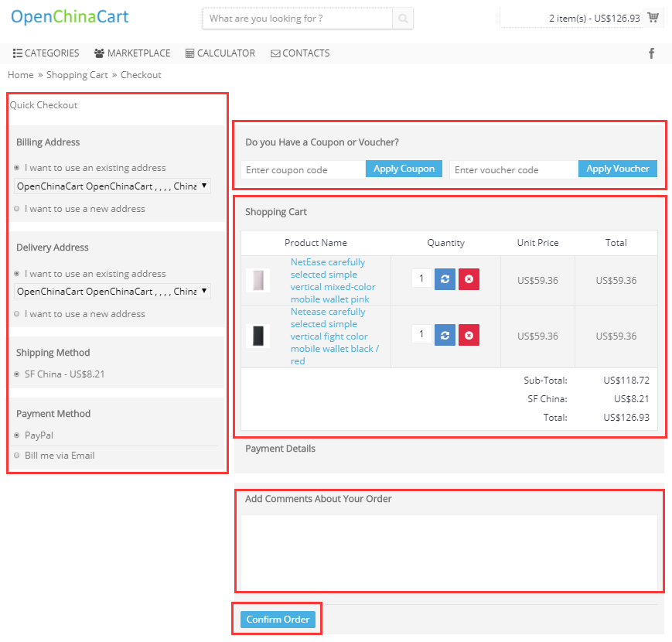672x642 pixels.
Task: Click the Apply Coupon button
Action: coord(404,169)
